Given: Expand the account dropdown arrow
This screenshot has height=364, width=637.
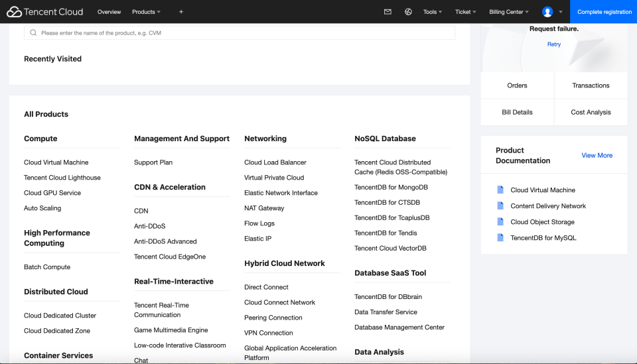Looking at the screenshot, I should pos(561,12).
